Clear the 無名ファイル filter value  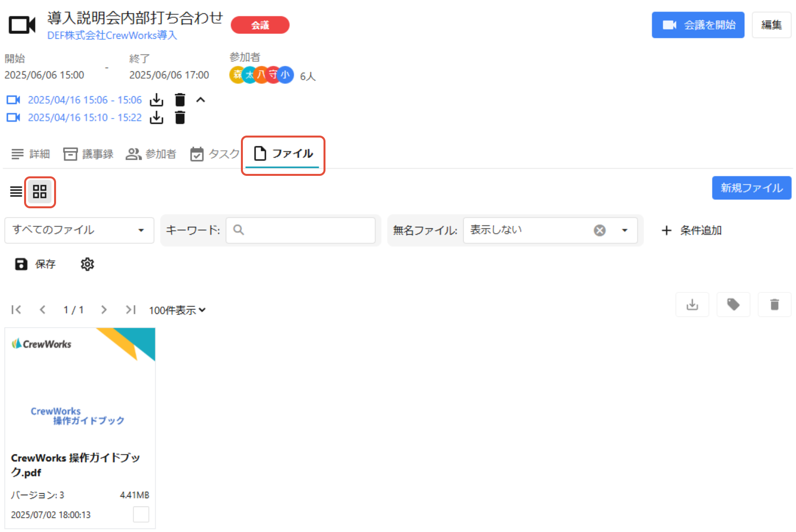coord(599,230)
